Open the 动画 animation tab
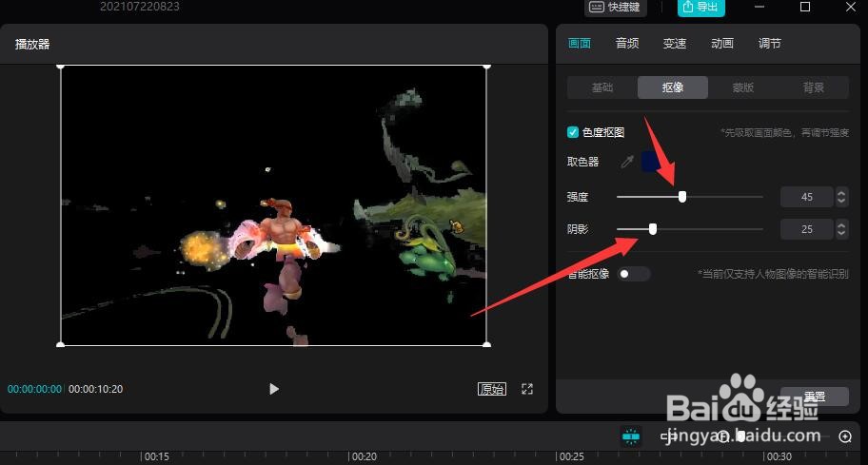 pyautogui.click(x=721, y=43)
